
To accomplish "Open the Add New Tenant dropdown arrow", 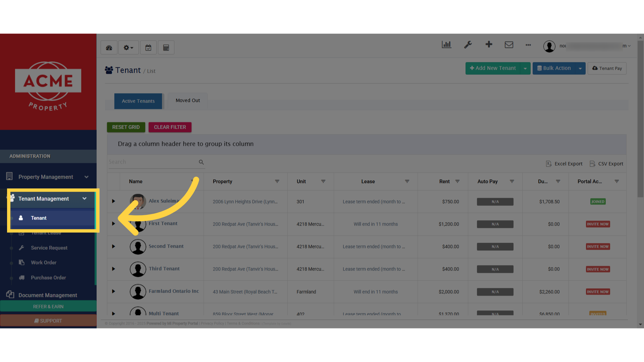I will click(x=525, y=68).
